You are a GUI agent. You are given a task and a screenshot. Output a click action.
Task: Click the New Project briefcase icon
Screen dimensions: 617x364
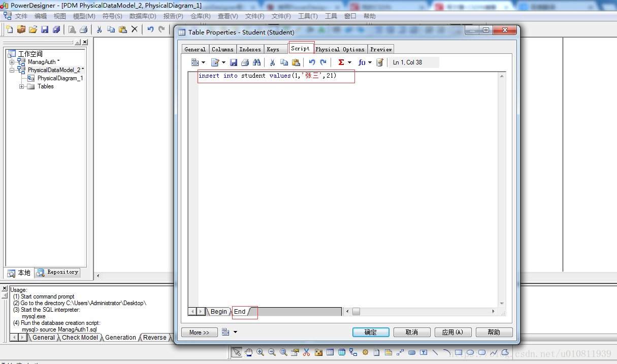tap(21, 29)
